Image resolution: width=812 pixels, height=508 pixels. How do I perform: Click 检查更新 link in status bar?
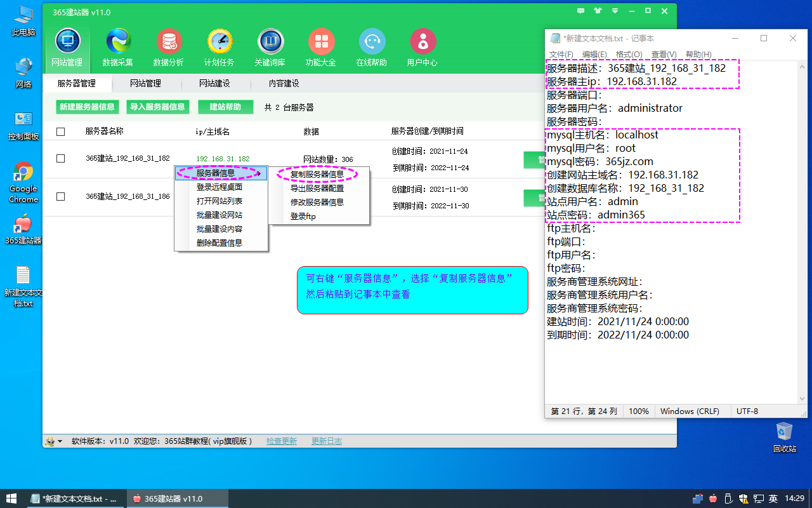click(x=282, y=441)
